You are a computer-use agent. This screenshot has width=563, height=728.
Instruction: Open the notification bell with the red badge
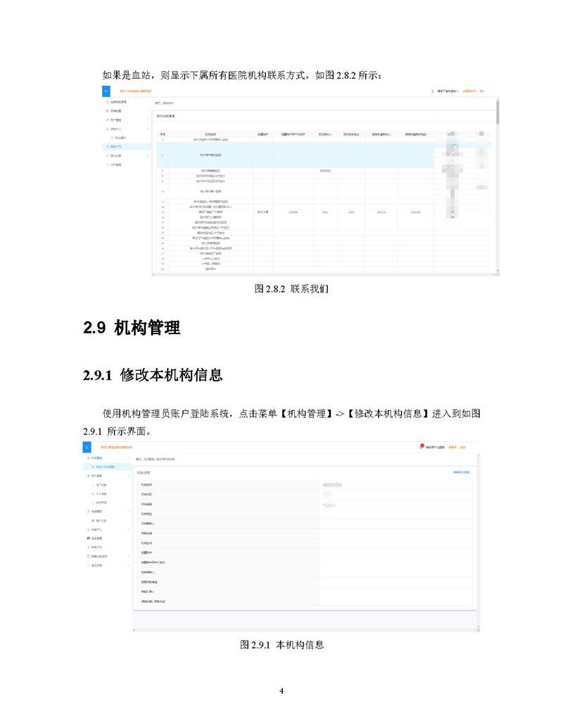click(421, 447)
